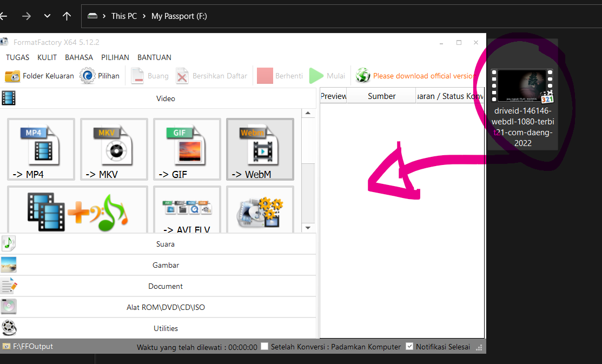Screen dimensions: 602x364
Task: Expand chevron after This PC in breadcrumb
Action: (x=144, y=16)
